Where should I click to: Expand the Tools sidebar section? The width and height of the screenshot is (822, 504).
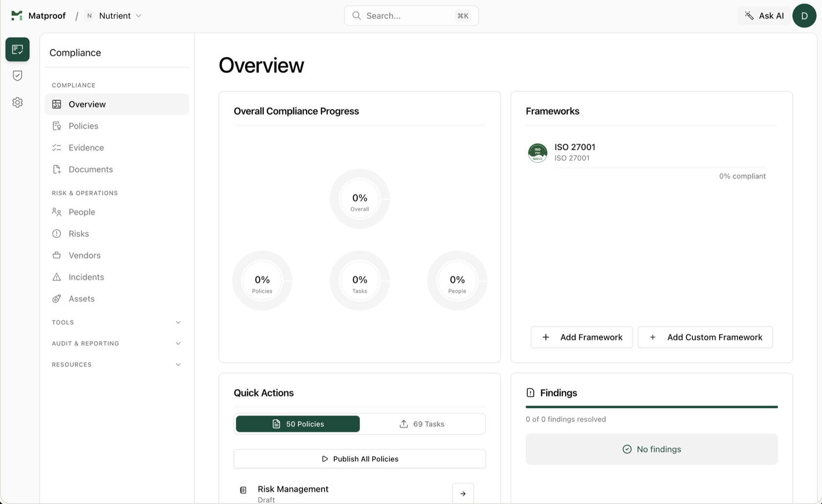[116, 322]
